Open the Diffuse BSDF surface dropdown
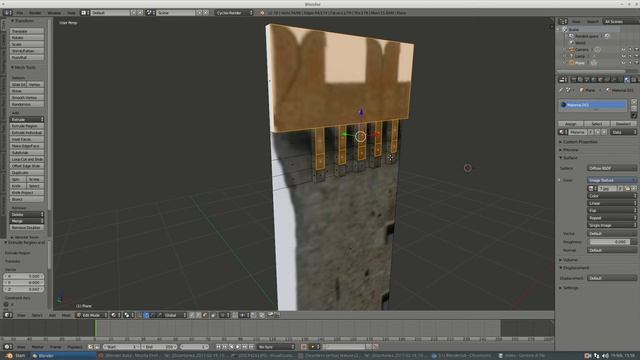640x360 pixels. coord(612,168)
